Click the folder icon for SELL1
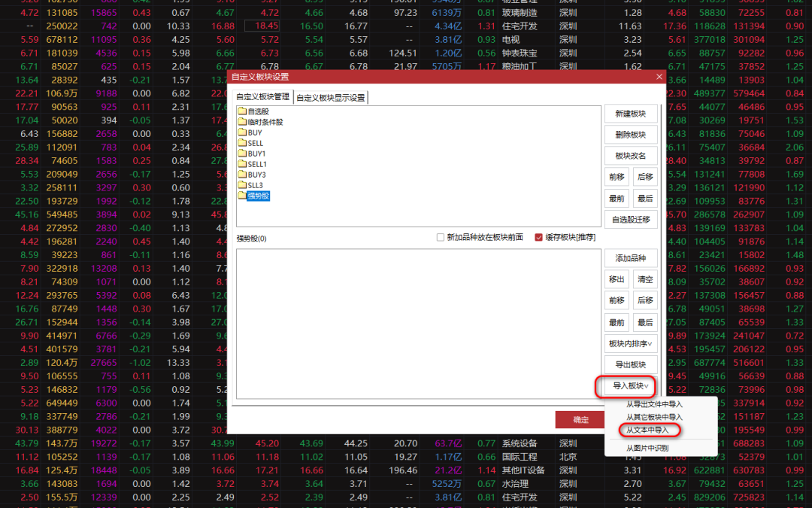Viewport: 812px width, 508px height. 242,164
